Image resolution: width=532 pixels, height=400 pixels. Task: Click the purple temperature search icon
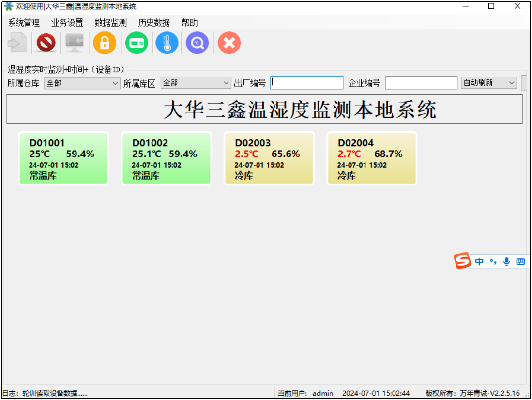197,44
